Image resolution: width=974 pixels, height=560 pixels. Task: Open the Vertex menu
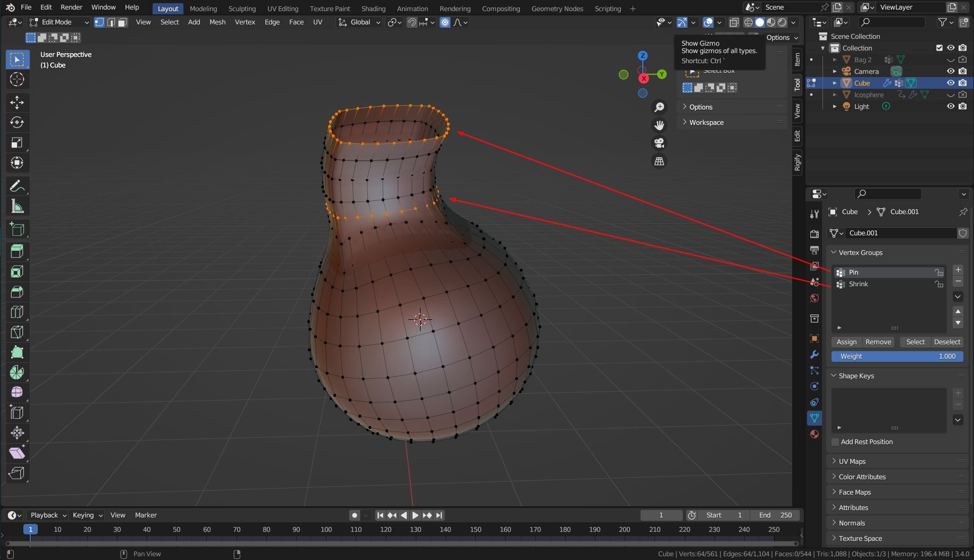coord(245,22)
